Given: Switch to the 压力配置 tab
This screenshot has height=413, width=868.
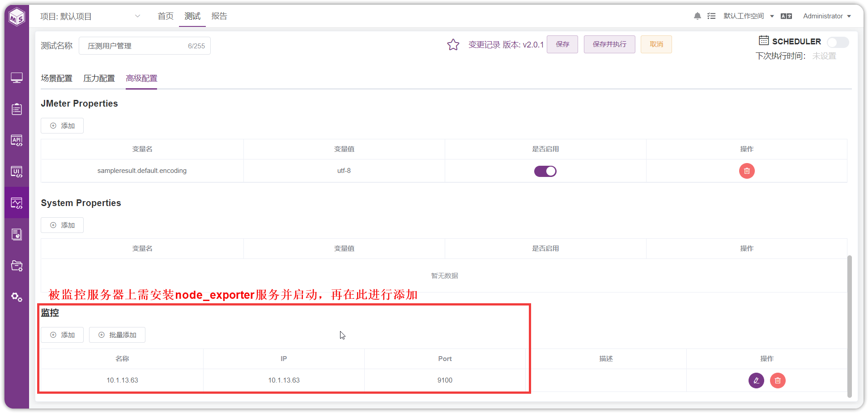Looking at the screenshot, I should tap(99, 78).
